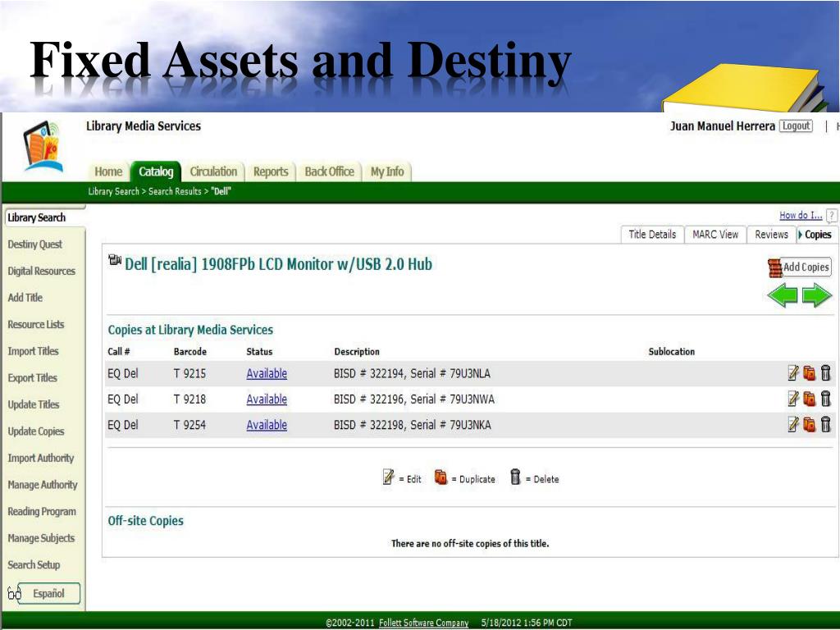840x630 pixels.
Task: Click the Library Media Services logo icon
Action: point(42,146)
